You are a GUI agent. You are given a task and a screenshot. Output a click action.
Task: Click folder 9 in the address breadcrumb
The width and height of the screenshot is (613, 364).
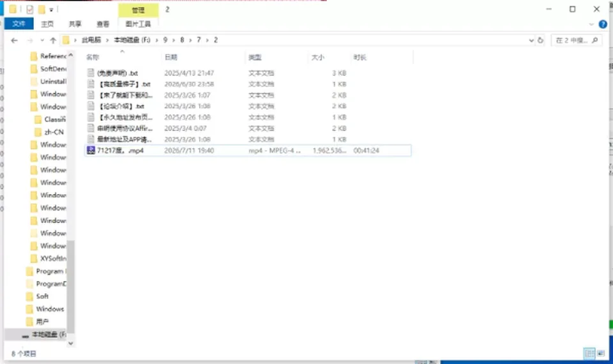point(165,40)
